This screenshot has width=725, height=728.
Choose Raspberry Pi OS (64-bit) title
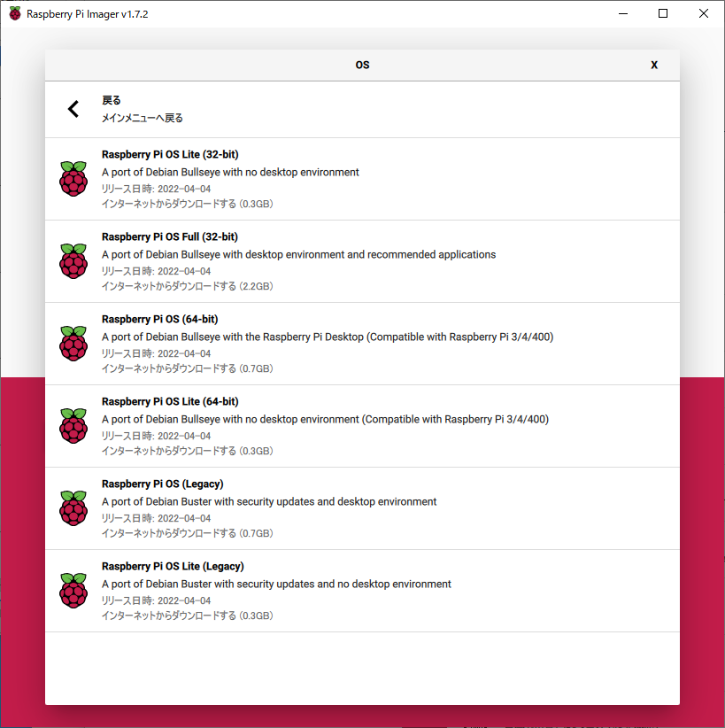[159, 320]
